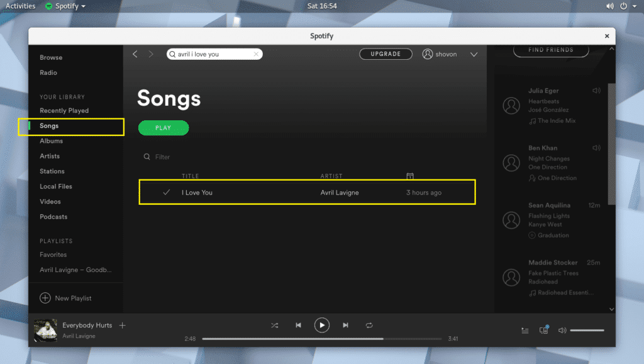Go back using the navigation arrow
Image resolution: width=644 pixels, height=364 pixels.
click(135, 54)
